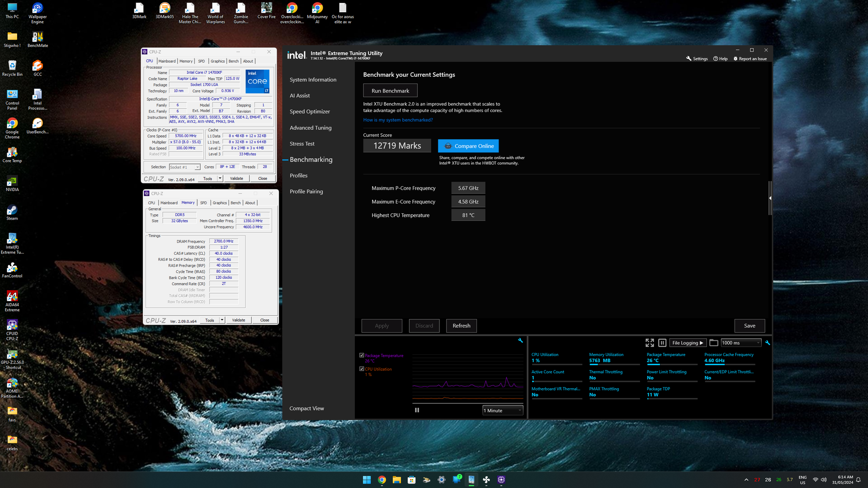The height and width of the screenshot is (488, 868).
Task: Pause the monitor panel updates
Action: (662, 343)
